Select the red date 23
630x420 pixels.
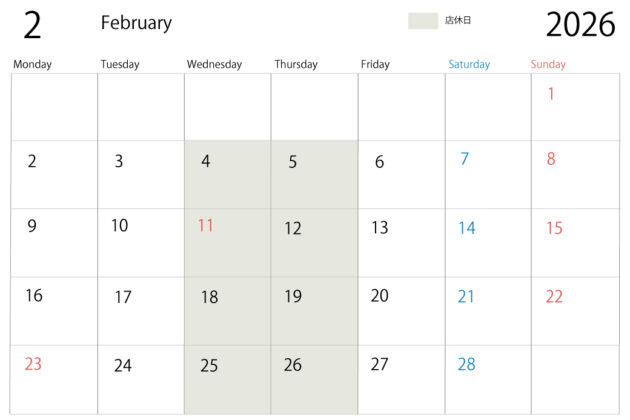coord(33,364)
